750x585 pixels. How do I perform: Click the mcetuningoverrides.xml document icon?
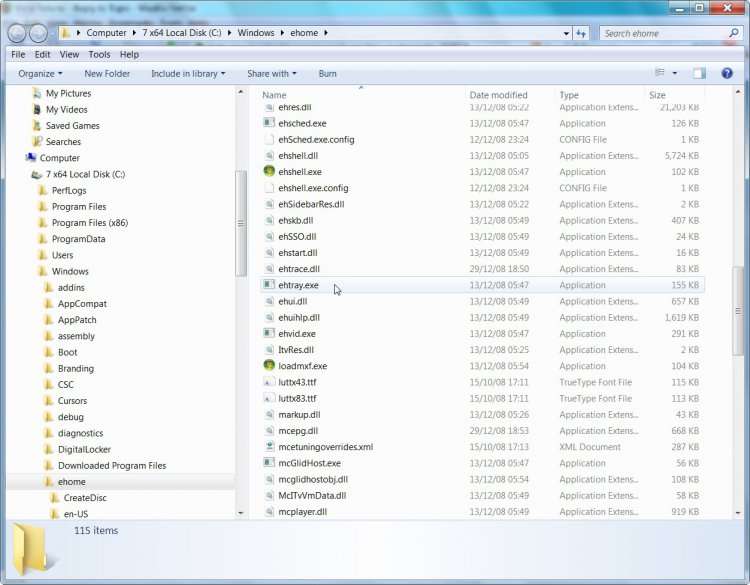click(x=269, y=446)
